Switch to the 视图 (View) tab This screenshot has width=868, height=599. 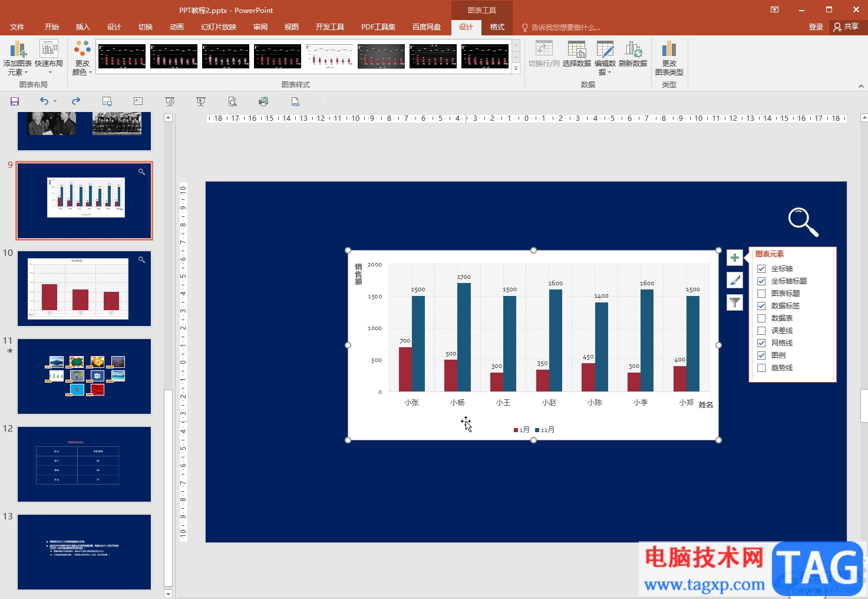click(292, 27)
